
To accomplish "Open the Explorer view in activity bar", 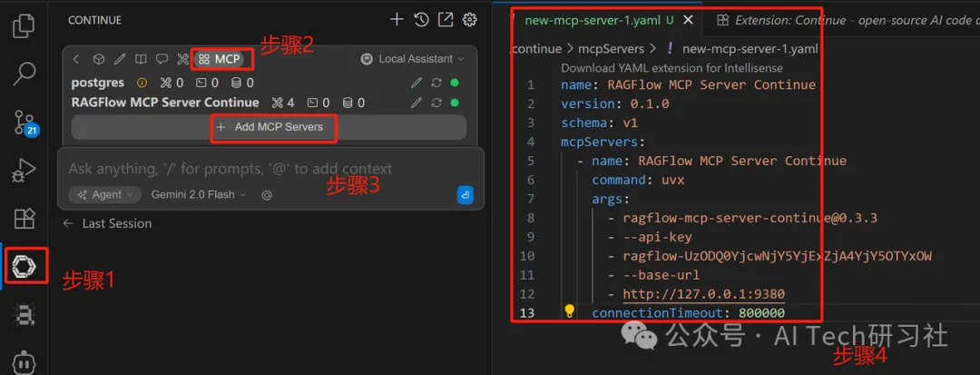I will (24, 25).
